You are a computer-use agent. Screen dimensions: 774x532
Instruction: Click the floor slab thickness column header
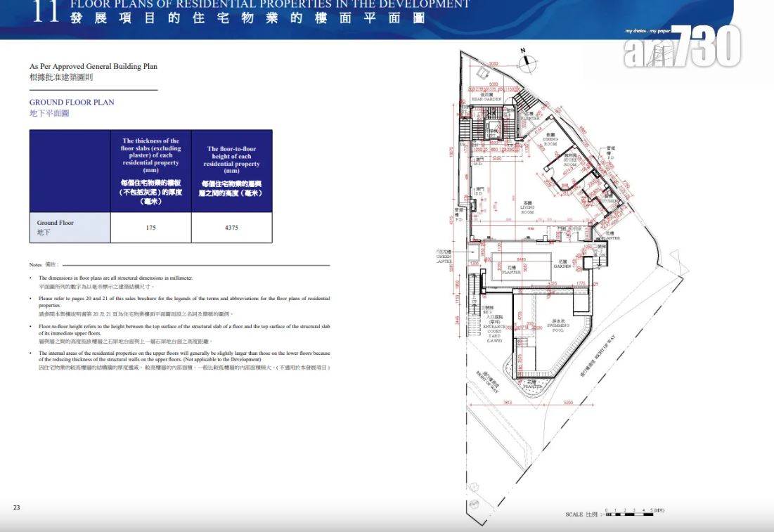[x=151, y=171]
